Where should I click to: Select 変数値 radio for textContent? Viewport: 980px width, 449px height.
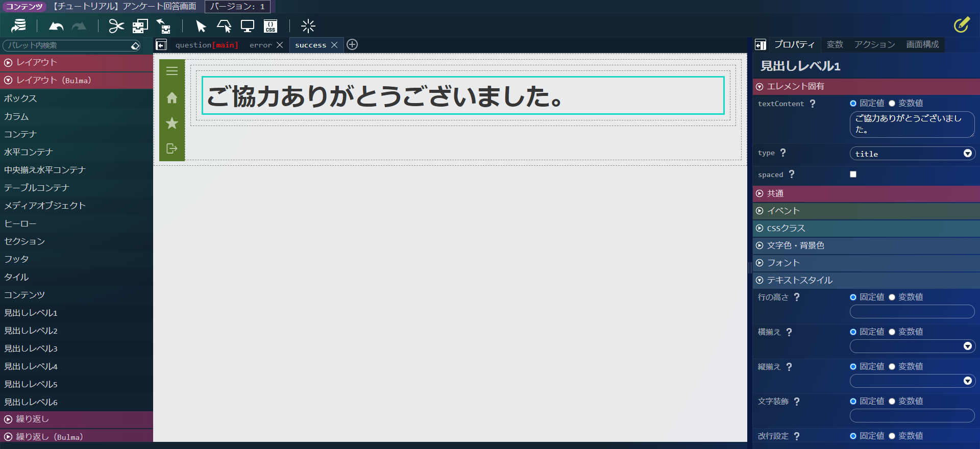[x=892, y=104]
